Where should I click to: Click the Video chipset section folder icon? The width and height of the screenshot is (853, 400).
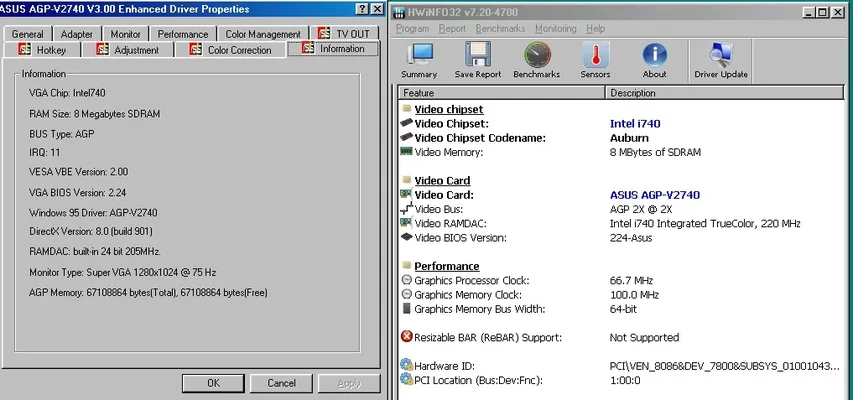(406, 108)
